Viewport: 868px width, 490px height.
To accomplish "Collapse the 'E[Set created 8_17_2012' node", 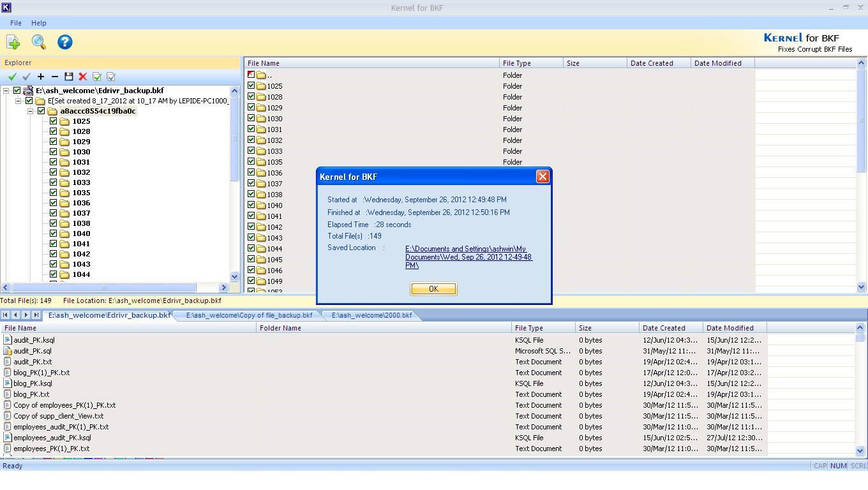I will click(x=19, y=101).
